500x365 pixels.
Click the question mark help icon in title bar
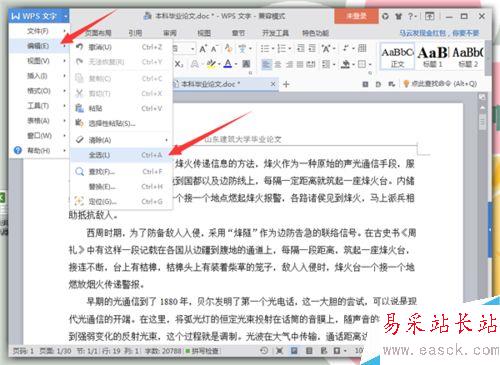click(x=410, y=16)
